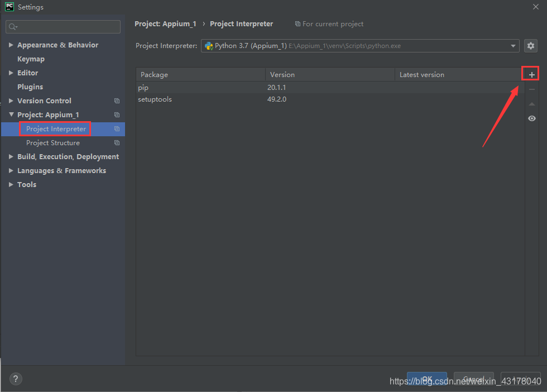The width and height of the screenshot is (547, 392).
Task: Remove selected package with the minus icon
Action: pyautogui.click(x=531, y=89)
